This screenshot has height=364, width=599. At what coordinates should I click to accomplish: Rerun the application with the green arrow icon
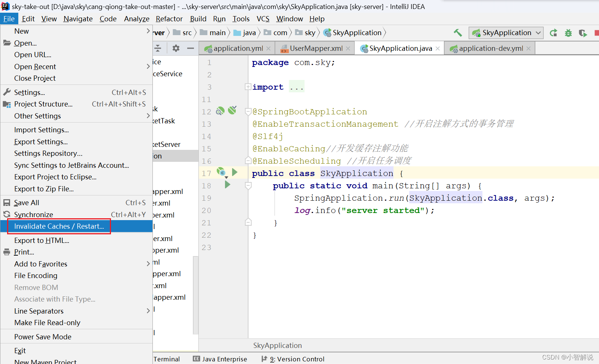pos(553,33)
